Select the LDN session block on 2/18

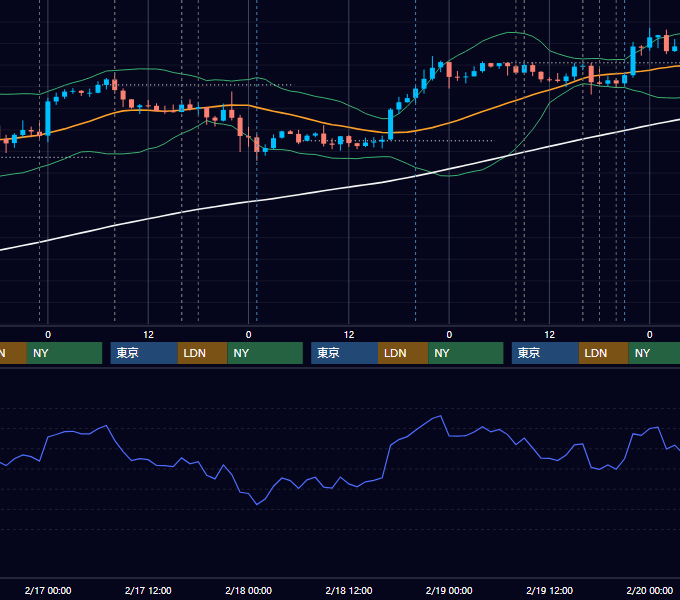[403, 353]
